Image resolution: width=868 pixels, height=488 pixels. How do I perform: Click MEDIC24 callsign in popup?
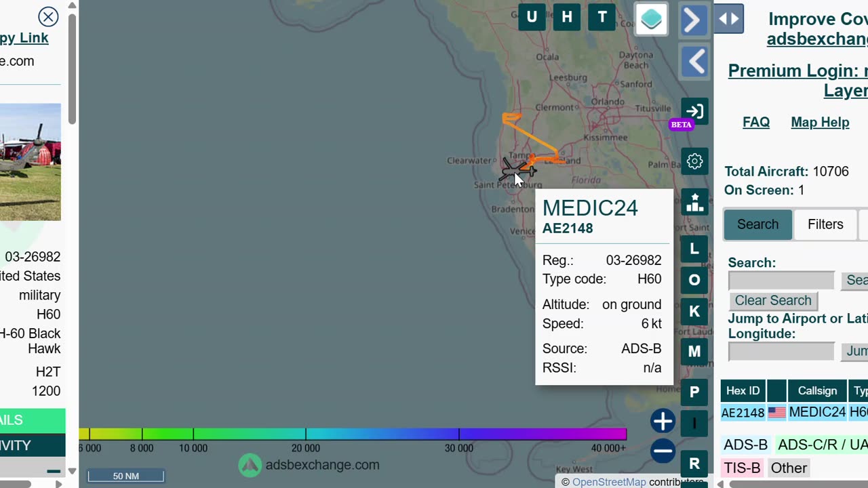[x=590, y=207]
